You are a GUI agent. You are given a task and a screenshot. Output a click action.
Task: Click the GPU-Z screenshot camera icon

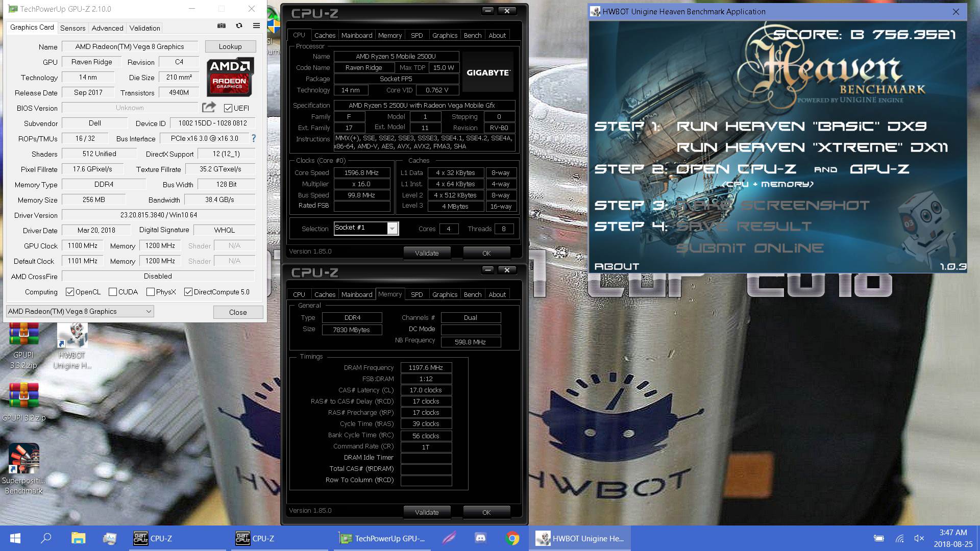pyautogui.click(x=222, y=26)
